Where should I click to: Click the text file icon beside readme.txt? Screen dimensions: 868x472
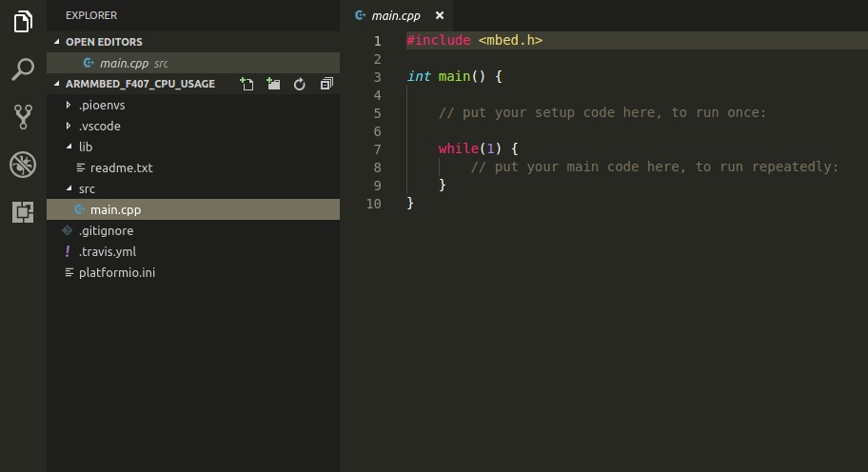click(81, 167)
